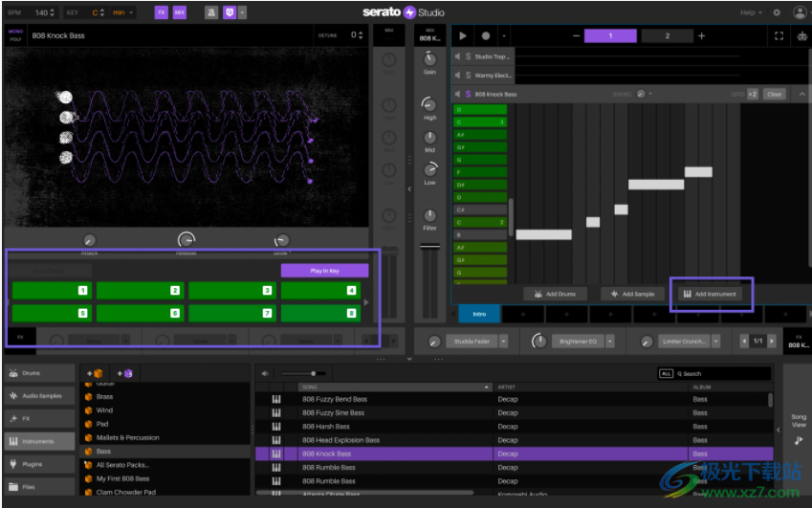This screenshot has width=812, height=508.
Task: Collapse the 808 Knock Bass piano roll
Action: tap(802, 95)
